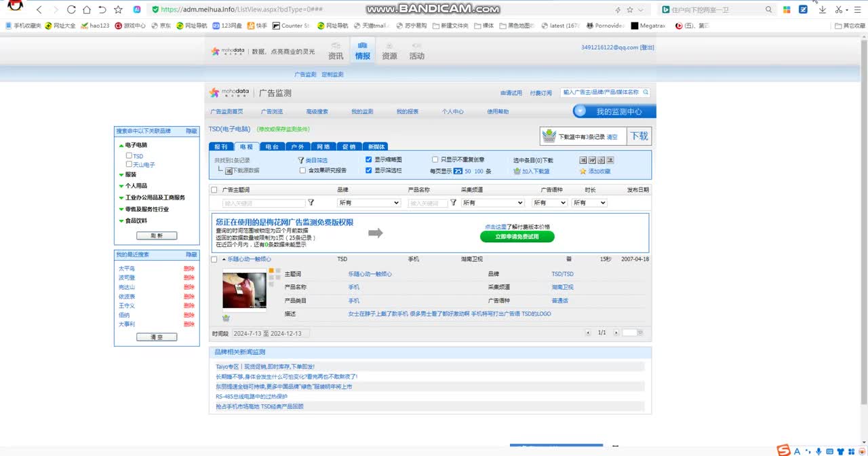Switch to the 电台 media tab
This screenshot has width=868, height=456.
tap(272, 147)
